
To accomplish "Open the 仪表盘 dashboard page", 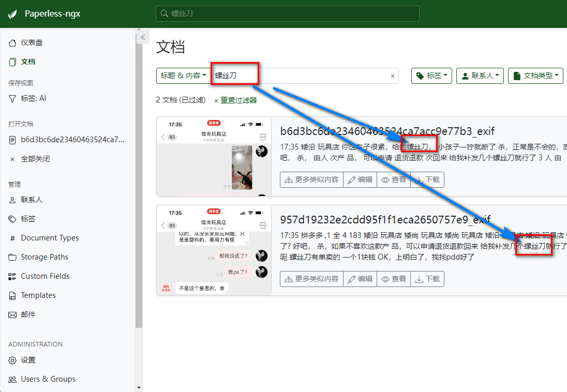I will [32, 42].
